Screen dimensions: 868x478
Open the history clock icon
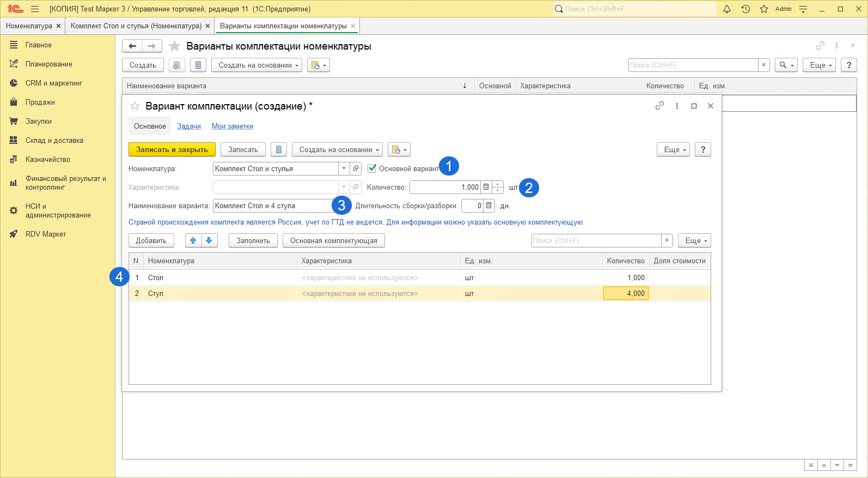point(745,9)
